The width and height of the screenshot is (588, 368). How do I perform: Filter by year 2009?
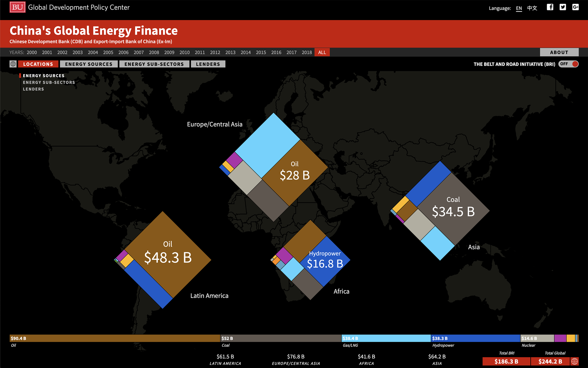click(169, 52)
